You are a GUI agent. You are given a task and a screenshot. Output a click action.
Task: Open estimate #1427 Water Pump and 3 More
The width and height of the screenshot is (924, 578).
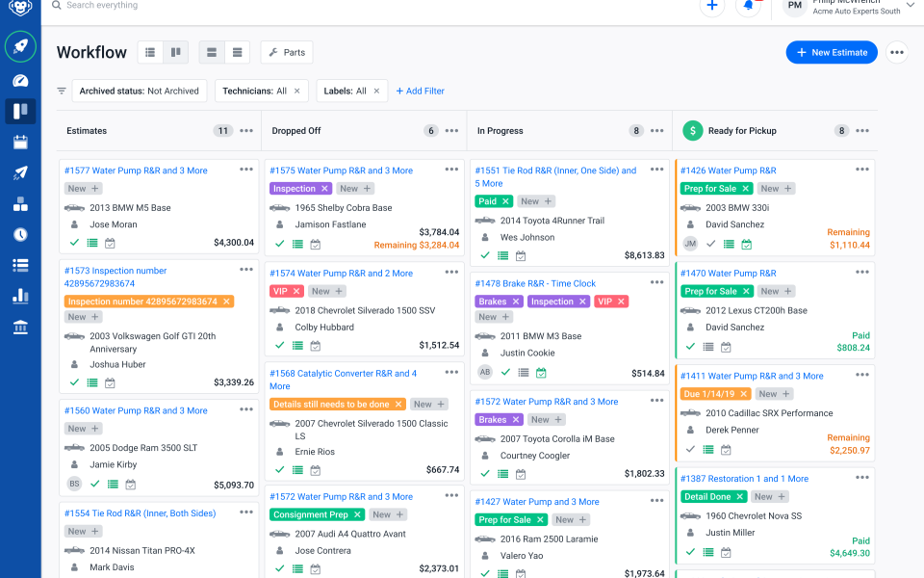pos(537,502)
